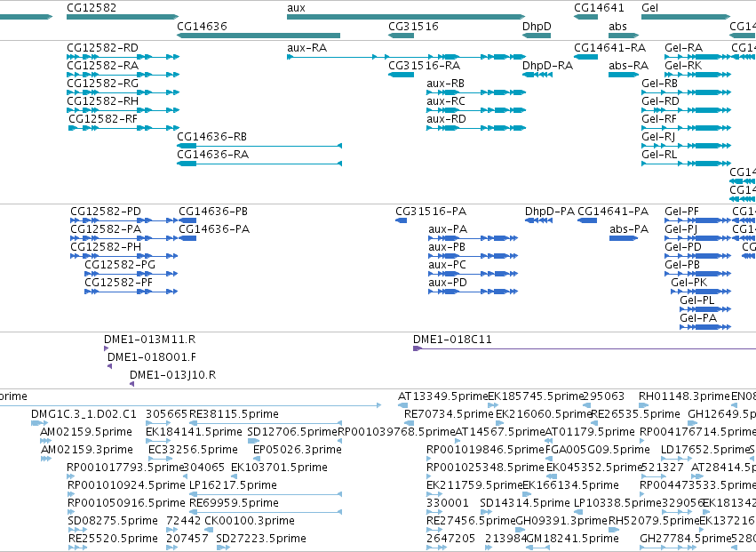The height and width of the screenshot is (552, 756).
Task: Select the aux-PD protein
Action: click(473, 292)
